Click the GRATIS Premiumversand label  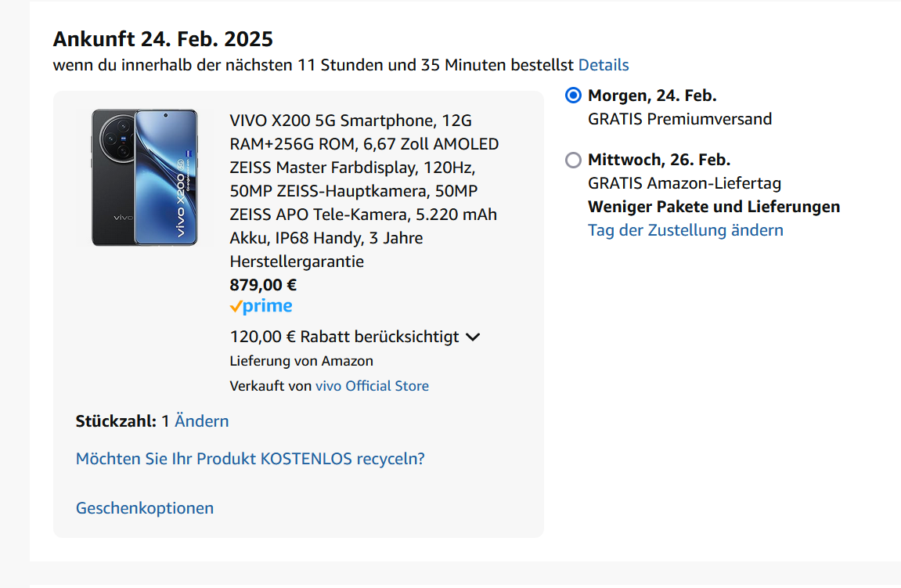point(679,119)
